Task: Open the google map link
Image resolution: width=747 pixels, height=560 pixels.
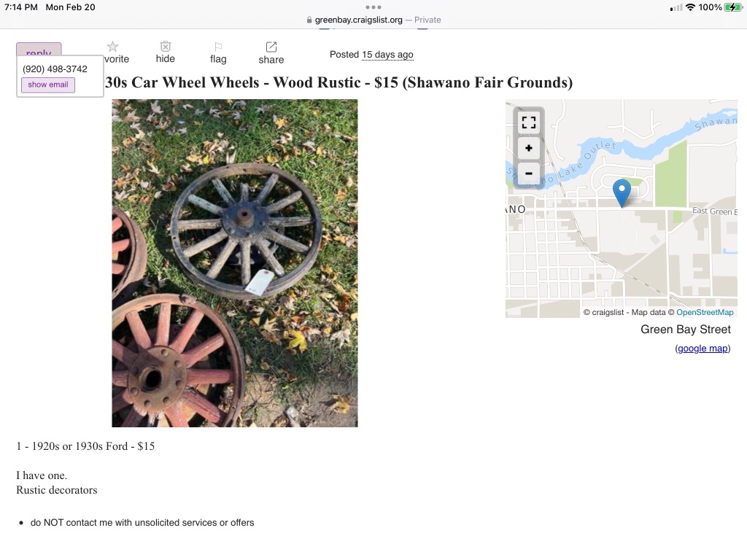Action: pyautogui.click(x=703, y=349)
